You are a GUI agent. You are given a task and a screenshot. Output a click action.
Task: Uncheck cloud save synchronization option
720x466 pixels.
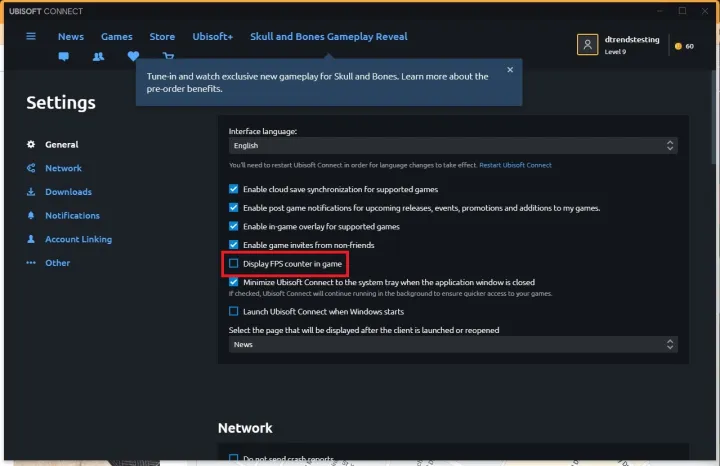[234, 188]
